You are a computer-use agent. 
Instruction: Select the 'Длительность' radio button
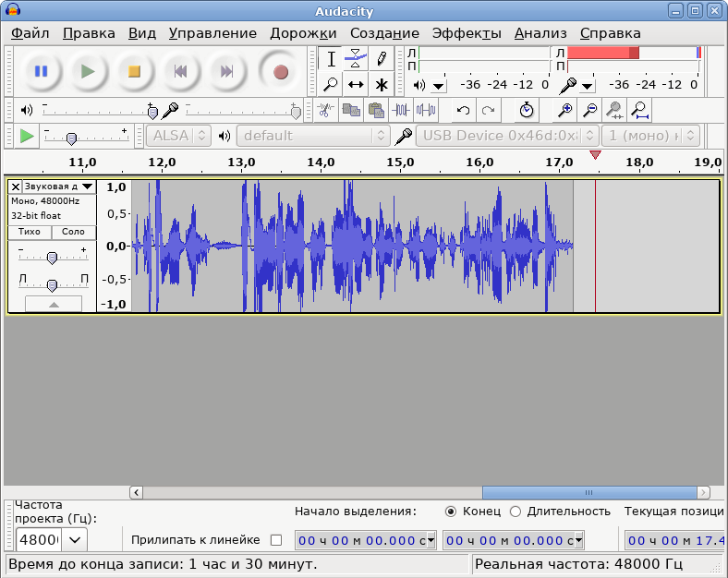tap(515, 512)
